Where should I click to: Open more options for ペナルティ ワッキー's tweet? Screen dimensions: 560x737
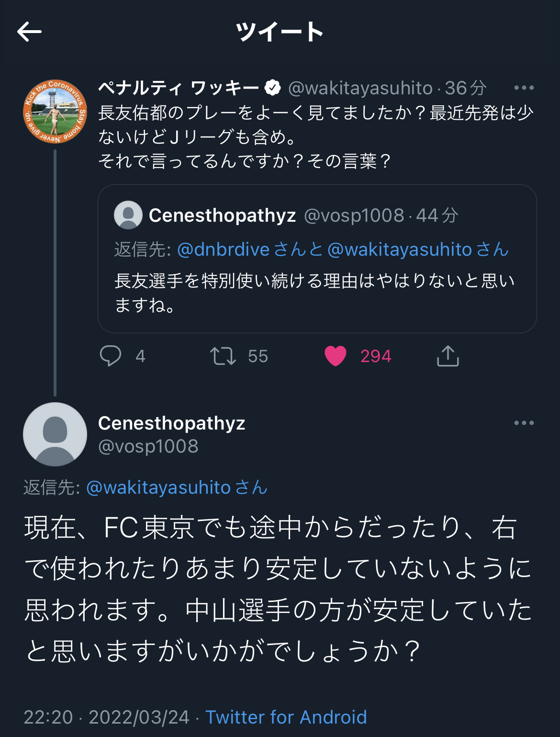[524, 88]
